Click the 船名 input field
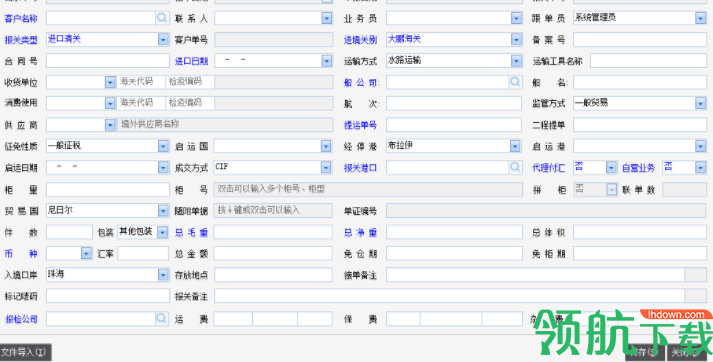The height and width of the screenshot is (362, 713). pyautogui.click(x=640, y=82)
